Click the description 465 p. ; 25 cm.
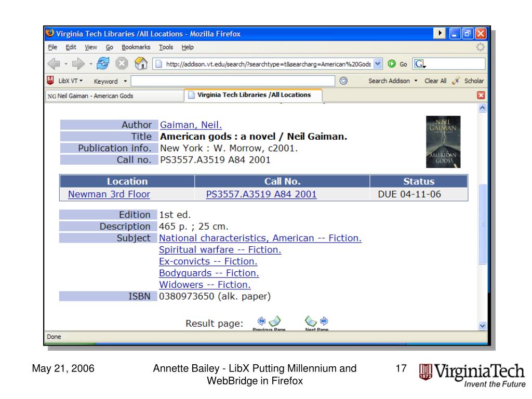The height and width of the screenshot is (399, 532). (194, 227)
